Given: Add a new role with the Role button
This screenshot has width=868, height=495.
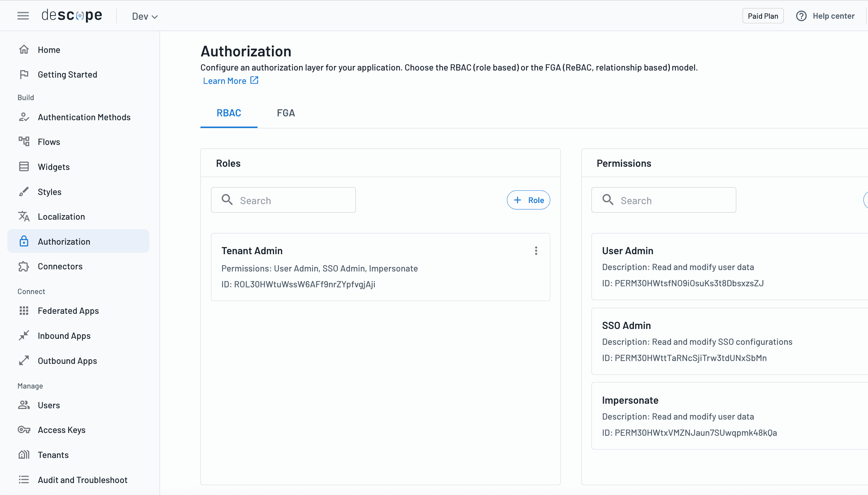Looking at the screenshot, I should coord(528,200).
